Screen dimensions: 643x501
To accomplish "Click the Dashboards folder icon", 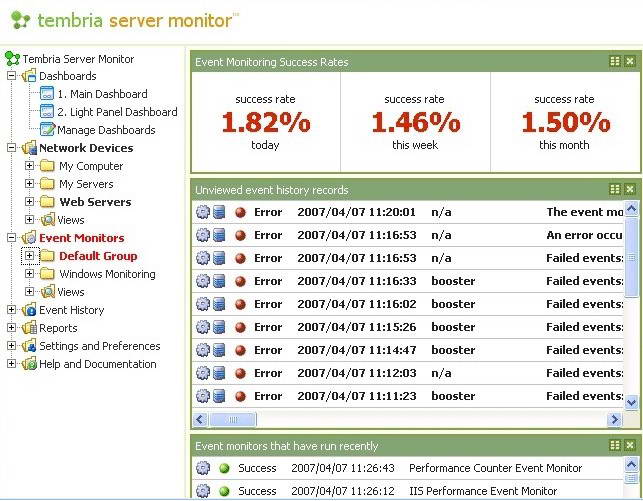I will tap(29, 76).
